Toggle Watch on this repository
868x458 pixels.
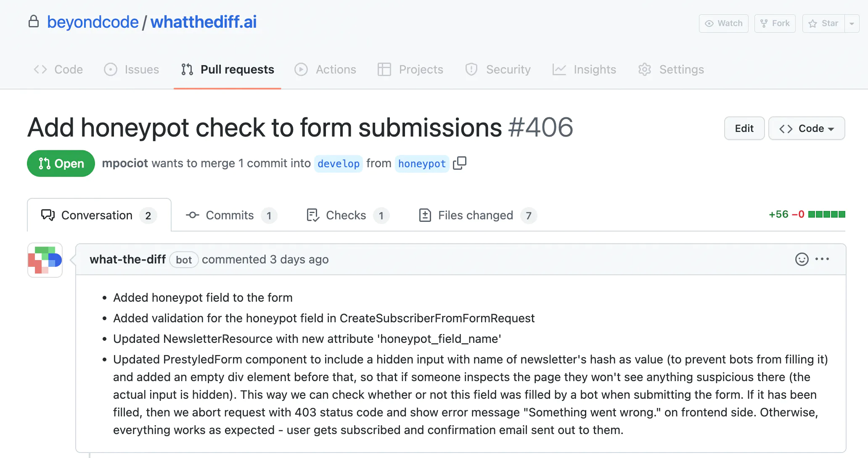click(724, 24)
